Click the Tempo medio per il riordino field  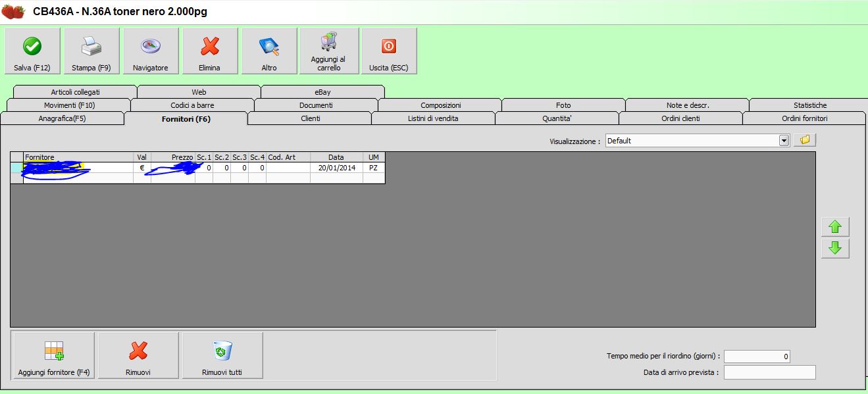757,357
